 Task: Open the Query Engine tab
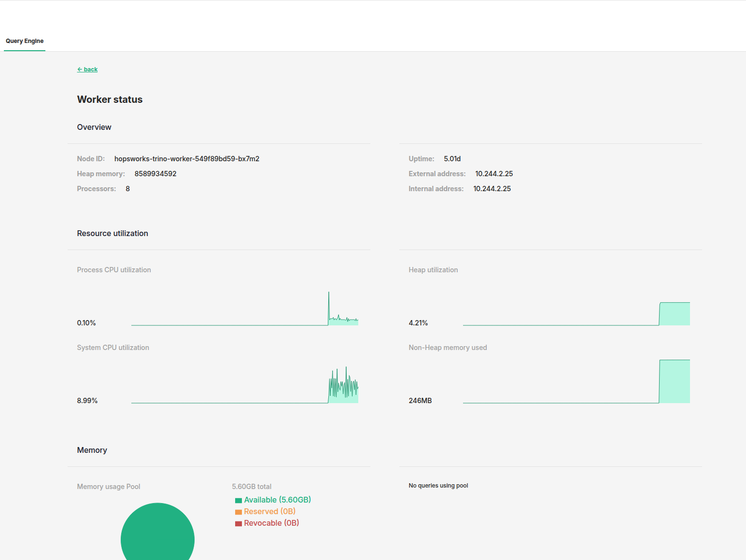pos(25,41)
